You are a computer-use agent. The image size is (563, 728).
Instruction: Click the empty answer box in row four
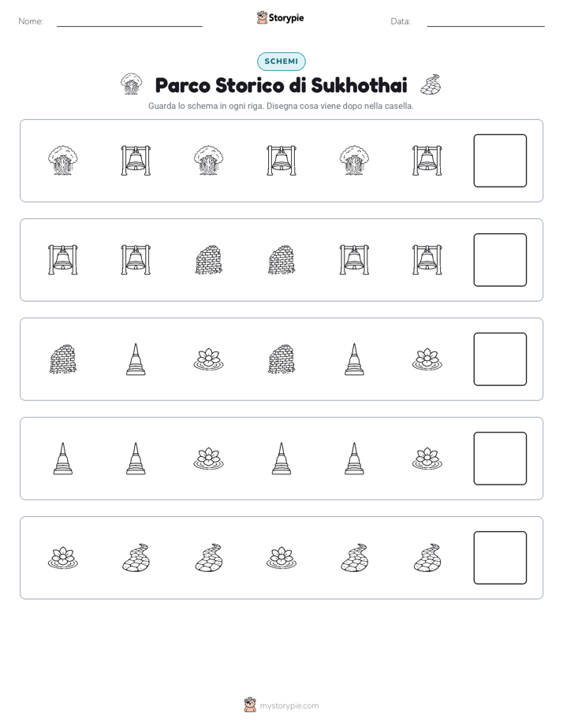click(x=500, y=459)
